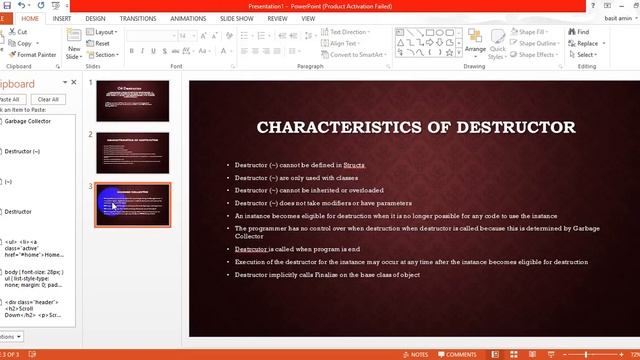Insert a New Slide
Viewport: 640px width, 360px height.
(x=74, y=44)
